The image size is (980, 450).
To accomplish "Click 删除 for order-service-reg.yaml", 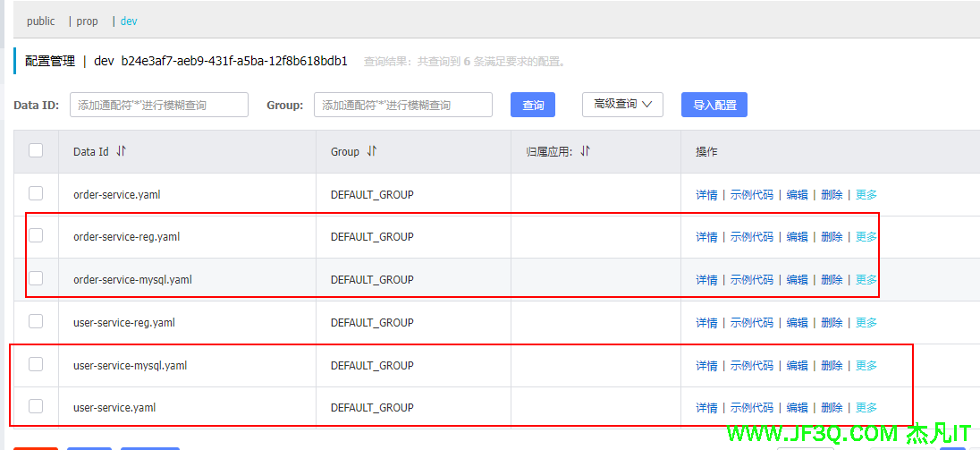I will 832,237.
